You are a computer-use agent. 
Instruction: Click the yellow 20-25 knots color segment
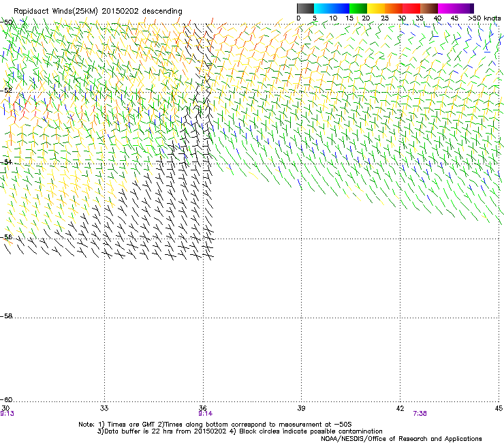pyautogui.click(x=376, y=8)
